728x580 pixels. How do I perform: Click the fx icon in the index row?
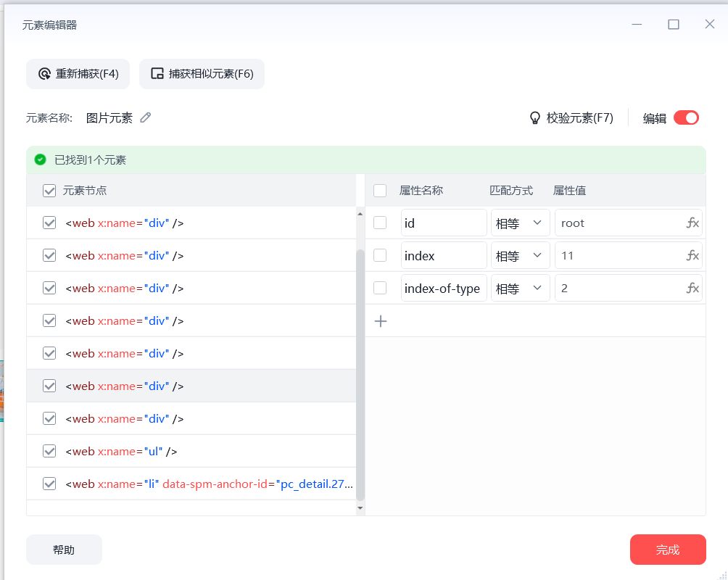[x=692, y=256]
